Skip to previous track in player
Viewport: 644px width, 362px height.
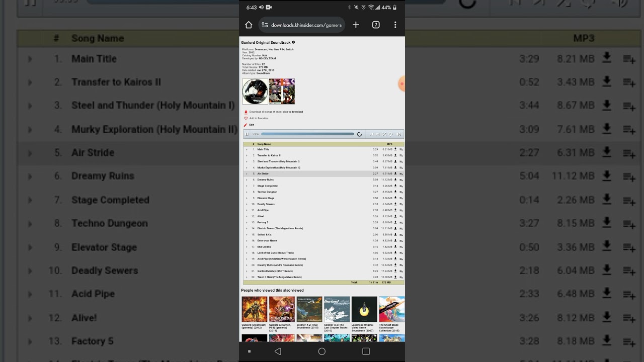pos(372,134)
